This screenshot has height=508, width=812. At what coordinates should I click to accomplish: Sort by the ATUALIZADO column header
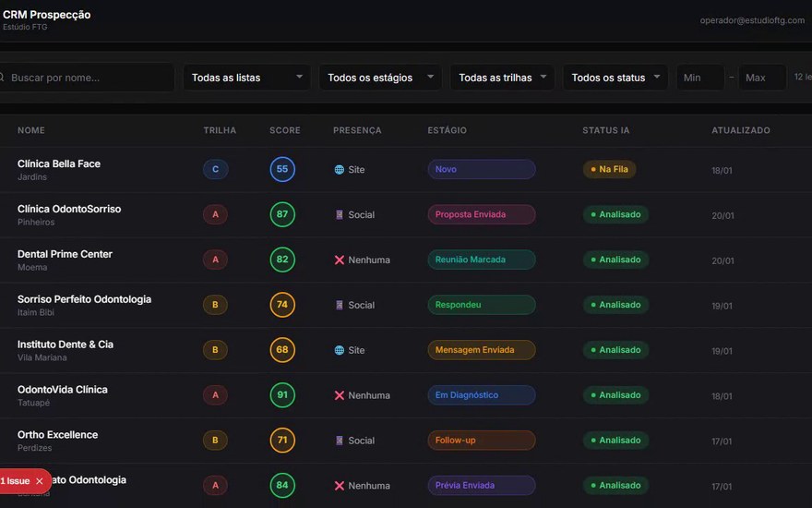coord(741,130)
